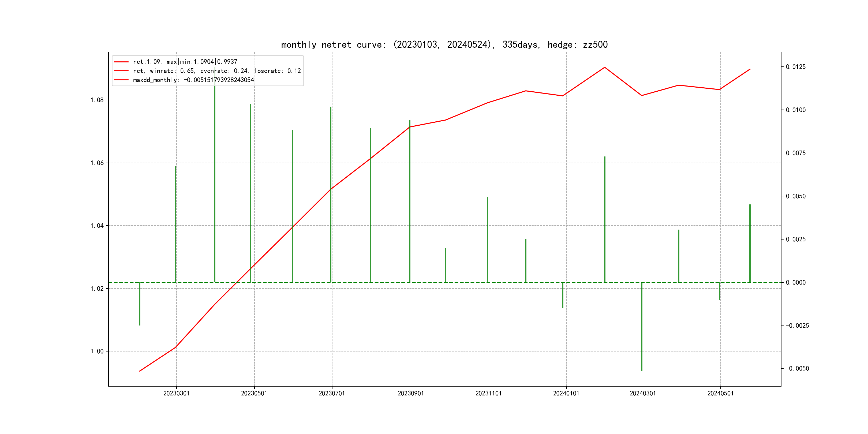Click the chart title text

point(444,45)
